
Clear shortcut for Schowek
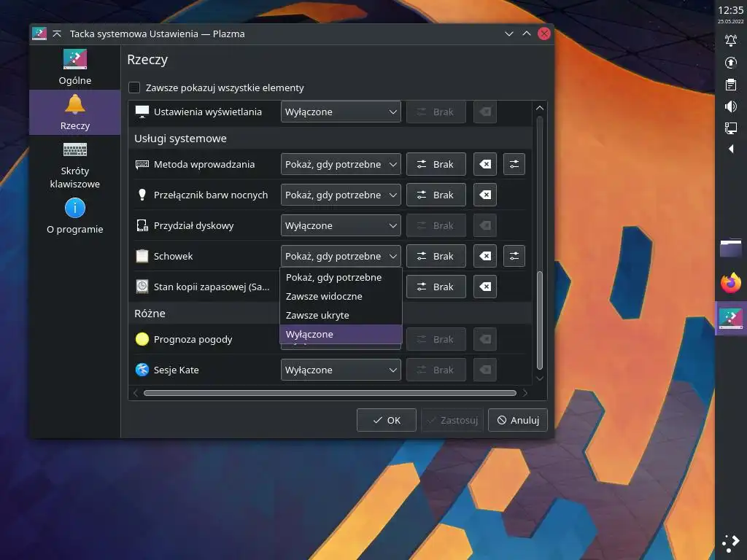485,256
